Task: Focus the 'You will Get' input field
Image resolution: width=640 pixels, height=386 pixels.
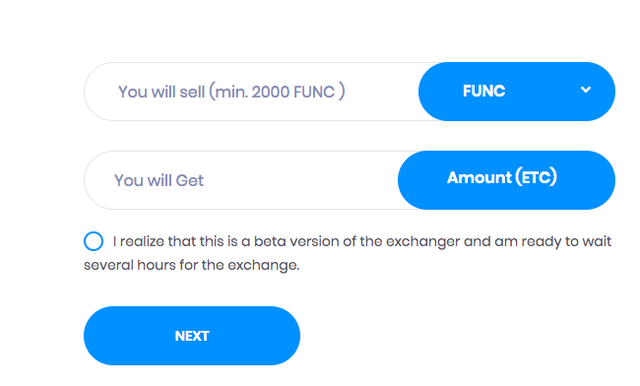Action: (x=241, y=180)
